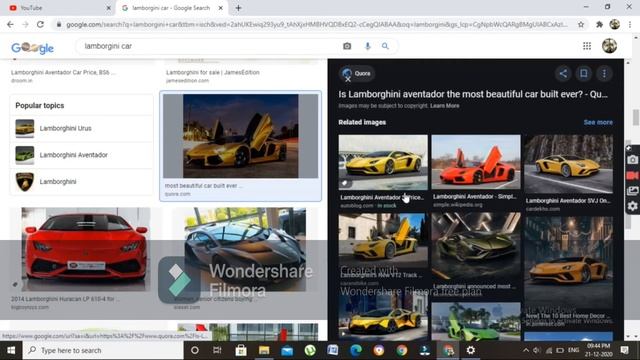This screenshot has width=640, height=360.
Task: Open Chrome menu three-dot icon
Action: 630,24
